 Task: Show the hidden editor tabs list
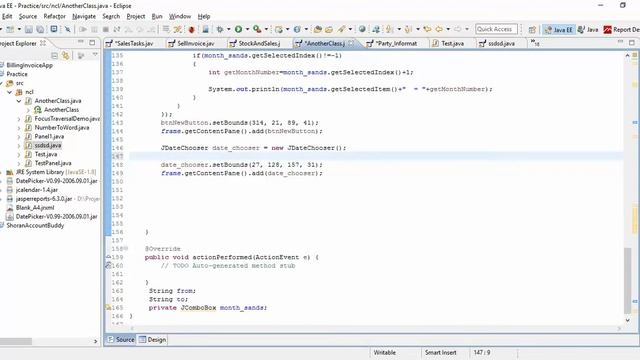tap(535, 43)
